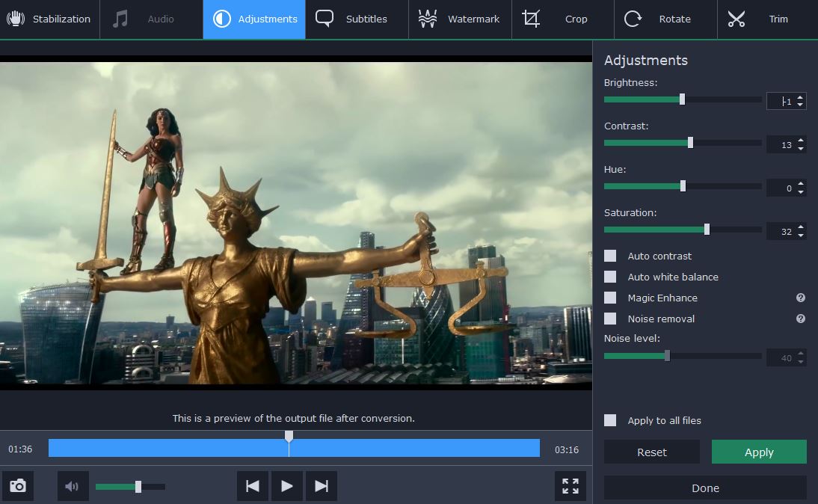
Task: Increase Saturation value with up arrow
Action: click(x=800, y=227)
